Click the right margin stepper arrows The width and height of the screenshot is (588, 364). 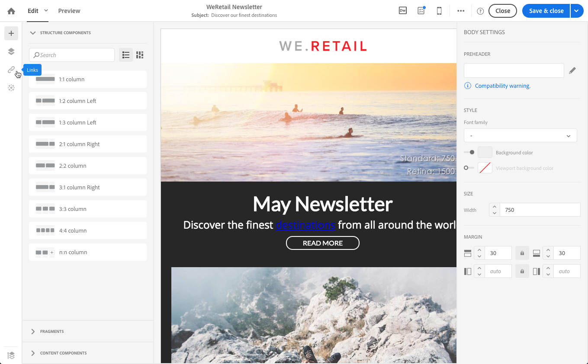point(548,271)
